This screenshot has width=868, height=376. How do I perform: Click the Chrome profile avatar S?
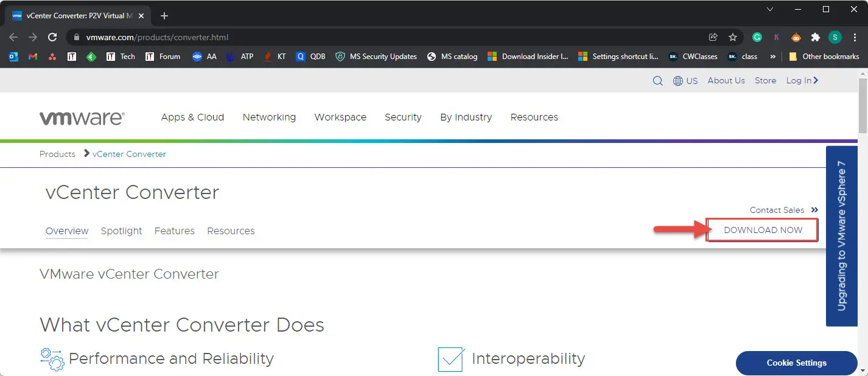[x=835, y=37]
